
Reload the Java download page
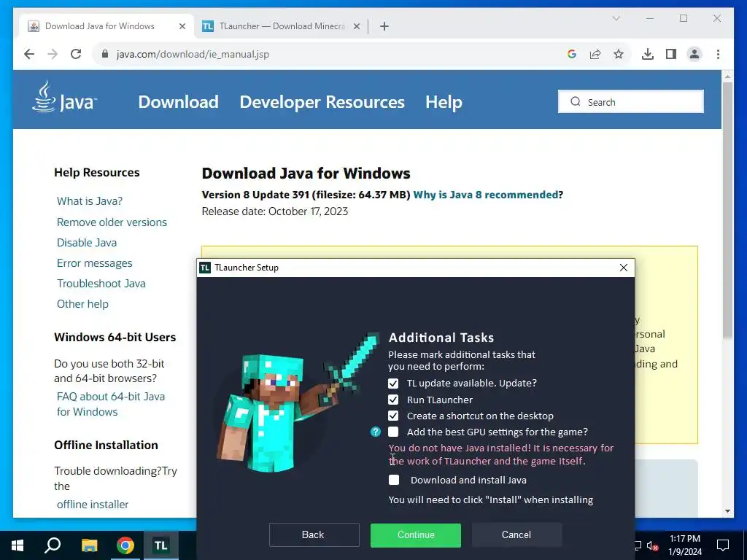(x=76, y=54)
